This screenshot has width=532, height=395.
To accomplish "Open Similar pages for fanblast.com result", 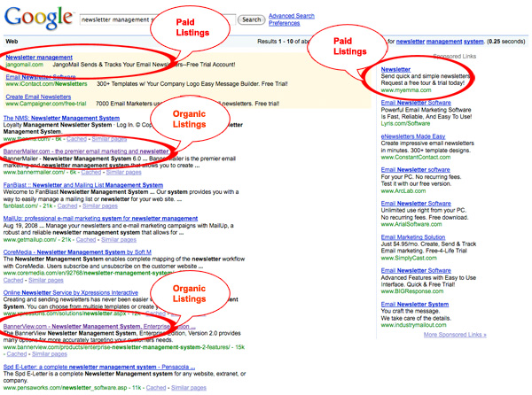I will 100,205.
